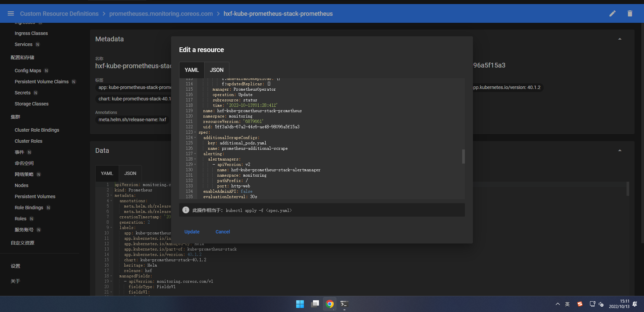Click enableAdminAPI false value in editor
Screen dimensions: 644x312
tap(247, 191)
